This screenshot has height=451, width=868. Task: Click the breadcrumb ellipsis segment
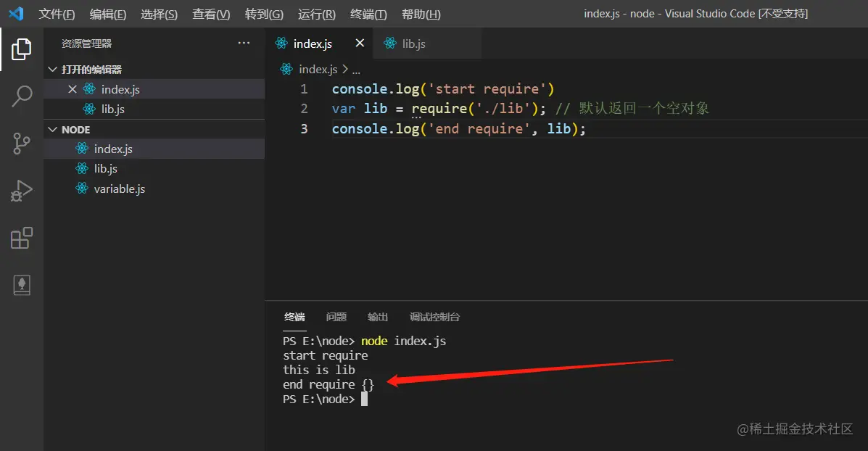tap(356, 70)
